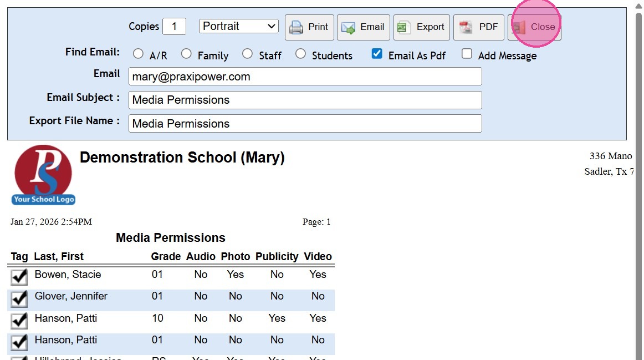Screen dimensions: 644x360
Task: Untick the tag box for Bowen, Stacie
Action: (x=19, y=277)
